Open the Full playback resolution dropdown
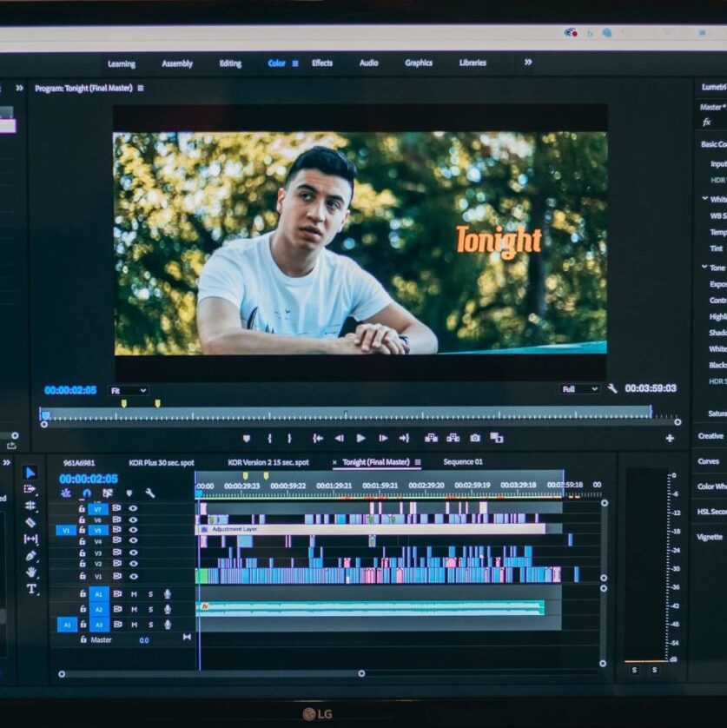Screen dimensions: 727x728 (x=579, y=389)
